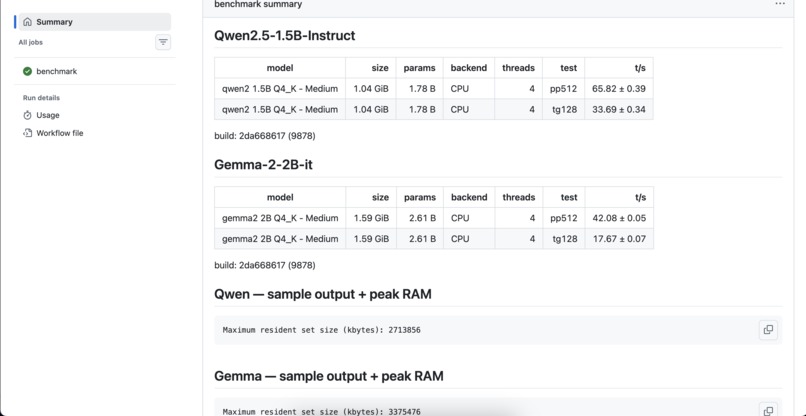Click the CPU backend cell in gemma pp512 row
The width and height of the screenshot is (806, 416).
[x=469, y=218]
